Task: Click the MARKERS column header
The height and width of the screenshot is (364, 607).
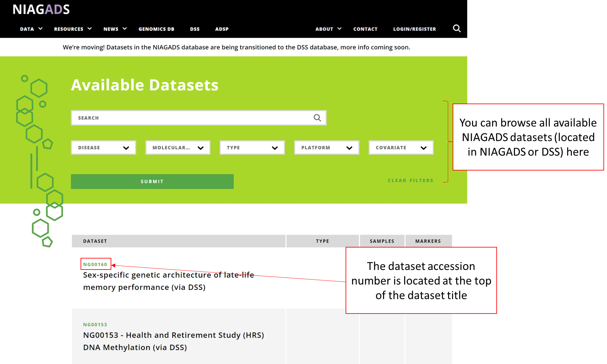Action: coord(428,241)
